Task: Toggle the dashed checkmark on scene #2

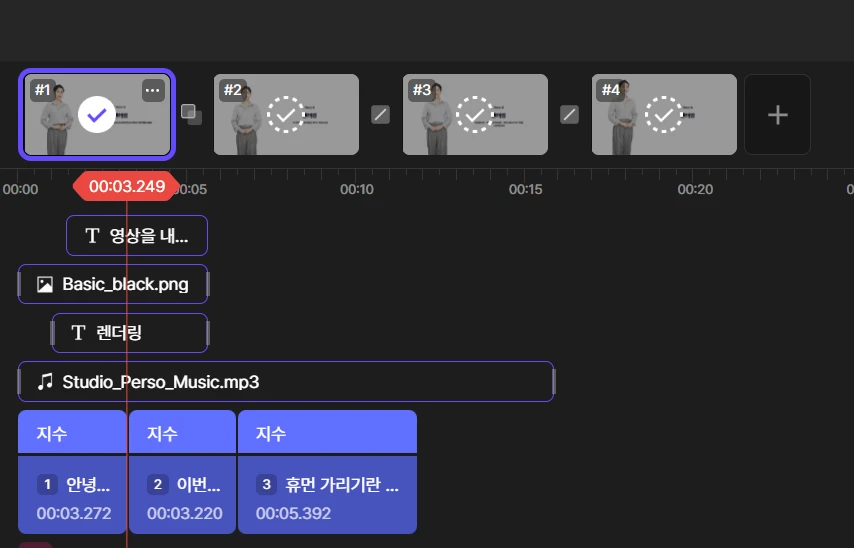Action: tap(286, 115)
